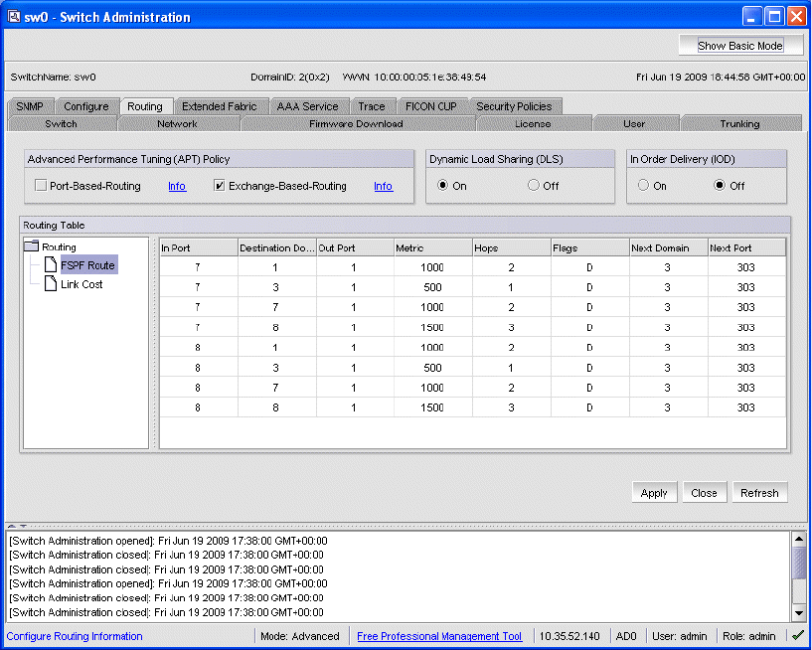The height and width of the screenshot is (650, 812).
Task: Click the Link Cost document icon
Action: [51, 284]
